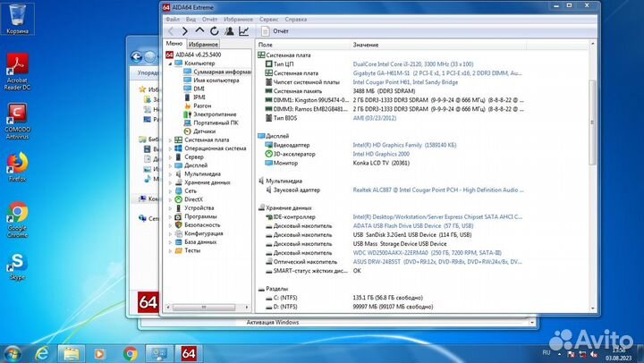
Task: Open COMODO Antivirus desktop shortcut
Action: 17,121
